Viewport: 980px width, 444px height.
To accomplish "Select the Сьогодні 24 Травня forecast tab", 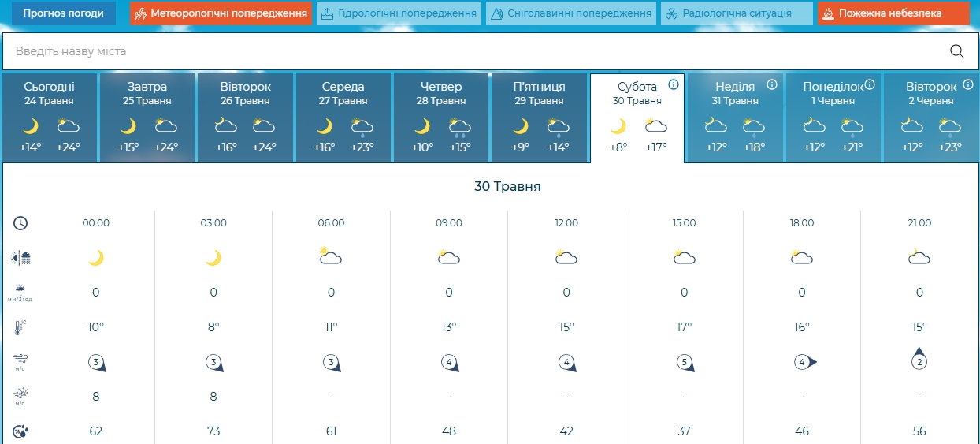I will point(50,118).
